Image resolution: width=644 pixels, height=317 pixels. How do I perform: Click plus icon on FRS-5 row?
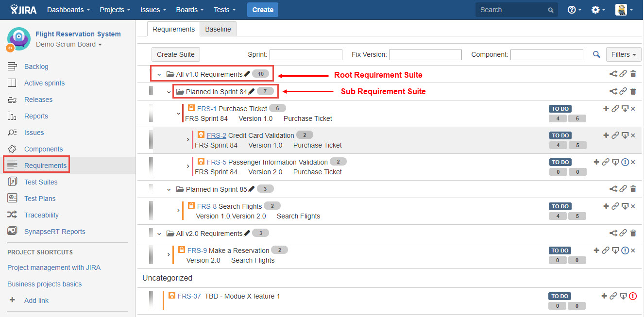point(596,162)
